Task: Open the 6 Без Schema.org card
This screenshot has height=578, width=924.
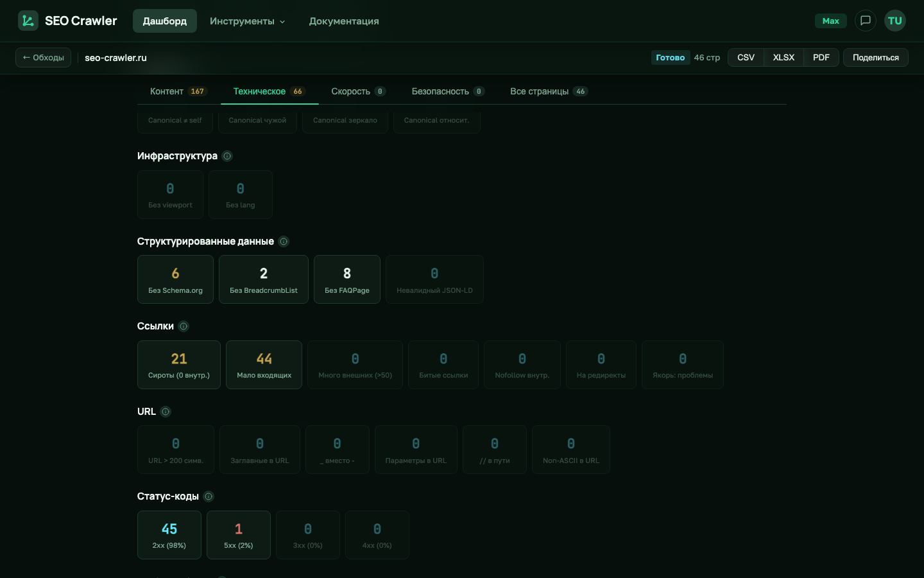Action: tap(175, 279)
